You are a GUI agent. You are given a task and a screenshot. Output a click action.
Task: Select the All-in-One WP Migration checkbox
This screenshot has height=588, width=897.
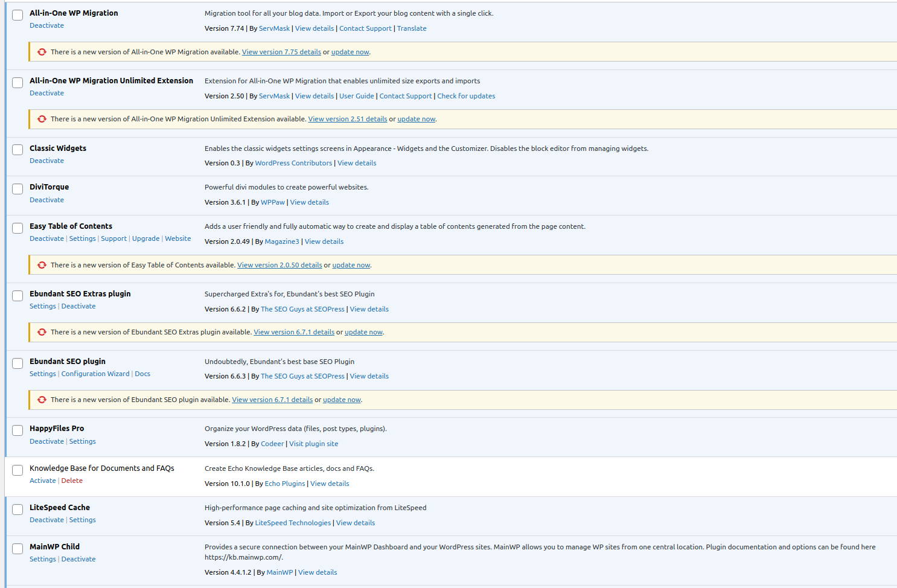(x=18, y=15)
